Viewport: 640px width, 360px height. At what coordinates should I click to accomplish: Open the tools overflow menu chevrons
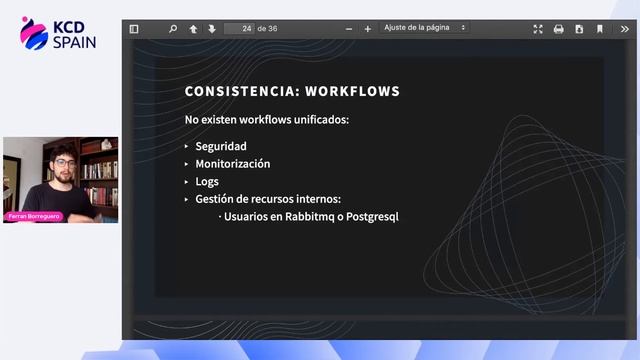pos(624,29)
